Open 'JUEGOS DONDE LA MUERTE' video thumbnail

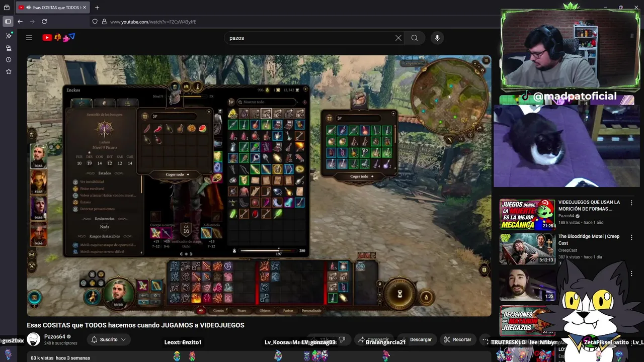527,214
